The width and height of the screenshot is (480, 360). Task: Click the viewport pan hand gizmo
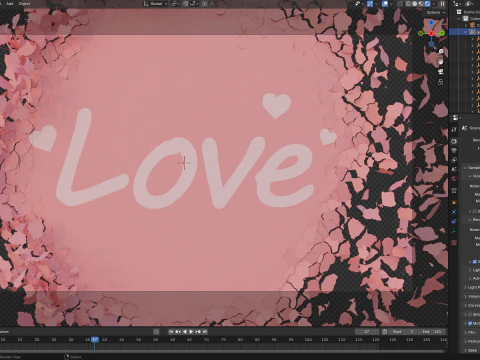click(x=441, y=62)
